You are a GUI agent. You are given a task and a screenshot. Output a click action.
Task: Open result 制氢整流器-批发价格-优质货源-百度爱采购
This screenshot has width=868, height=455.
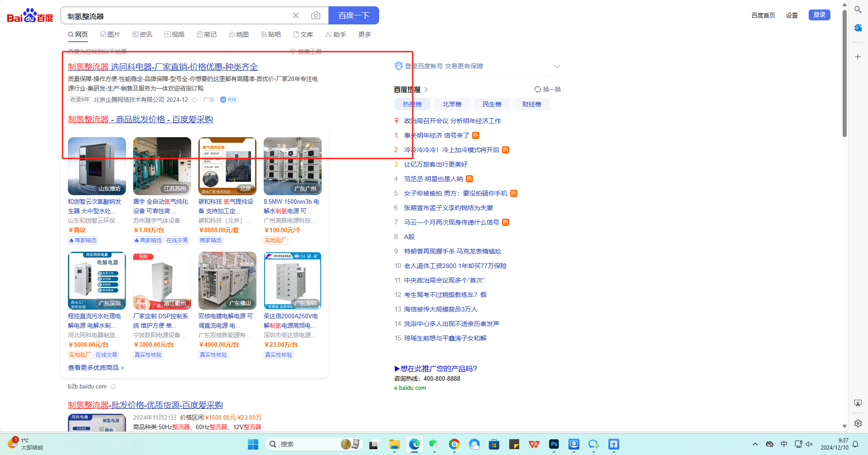click(145, 405)
